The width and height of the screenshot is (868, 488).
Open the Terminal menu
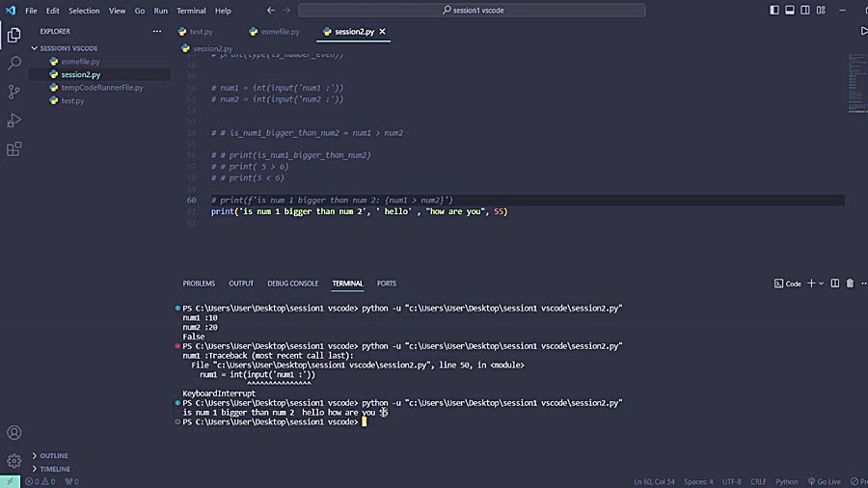pos(191,11)
